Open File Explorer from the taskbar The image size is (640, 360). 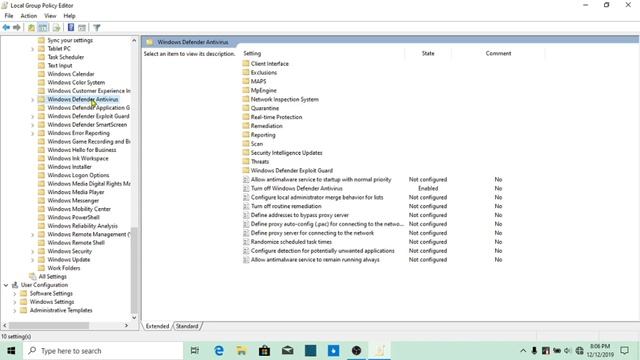242,351
